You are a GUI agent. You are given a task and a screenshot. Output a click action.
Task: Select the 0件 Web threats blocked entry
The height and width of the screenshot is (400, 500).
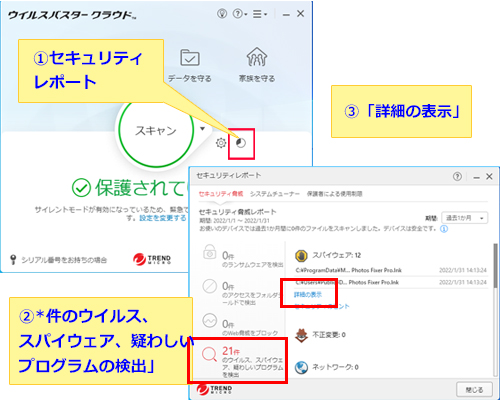[243, 325]
